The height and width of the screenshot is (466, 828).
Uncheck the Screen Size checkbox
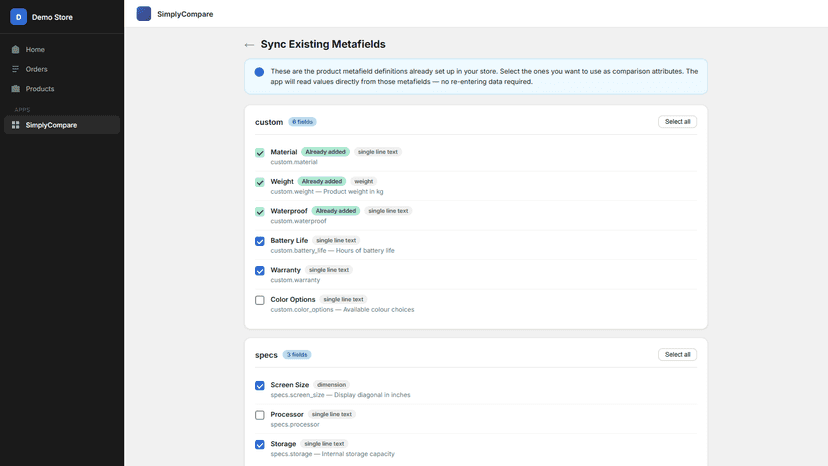coord(260,386)
